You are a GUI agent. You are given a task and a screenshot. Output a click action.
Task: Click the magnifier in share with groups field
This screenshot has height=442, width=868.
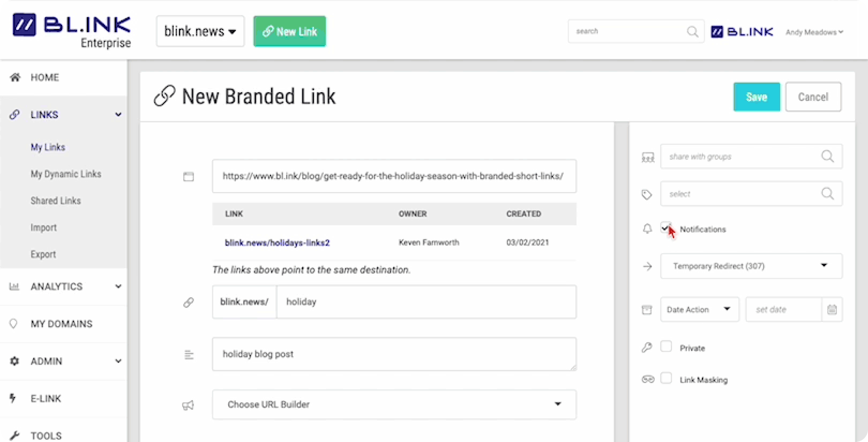[827, 156]
